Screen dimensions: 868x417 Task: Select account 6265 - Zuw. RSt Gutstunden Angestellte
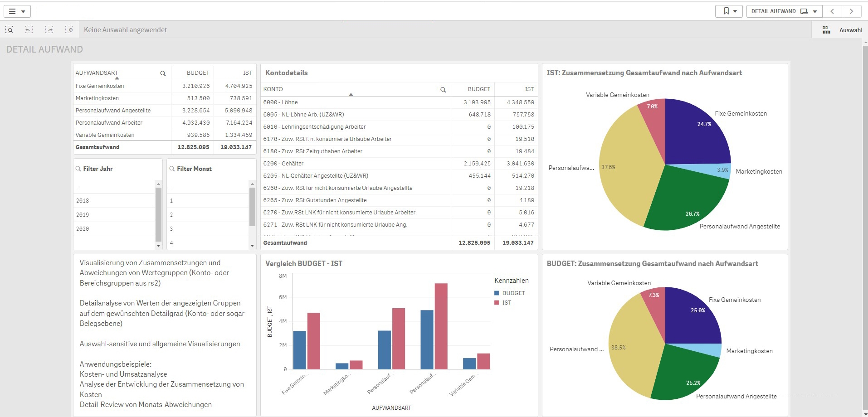coord(399,200)
